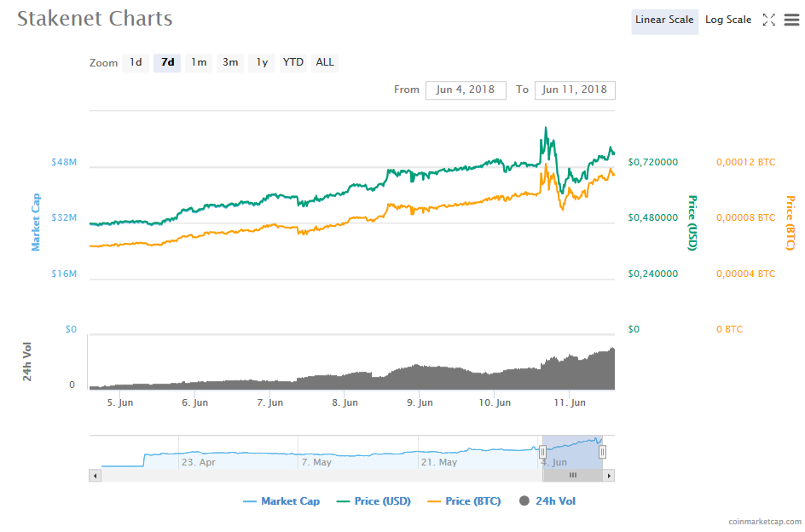805x532 pixels.
Task: Set zoom range to 3m
Action: [230, 62]
